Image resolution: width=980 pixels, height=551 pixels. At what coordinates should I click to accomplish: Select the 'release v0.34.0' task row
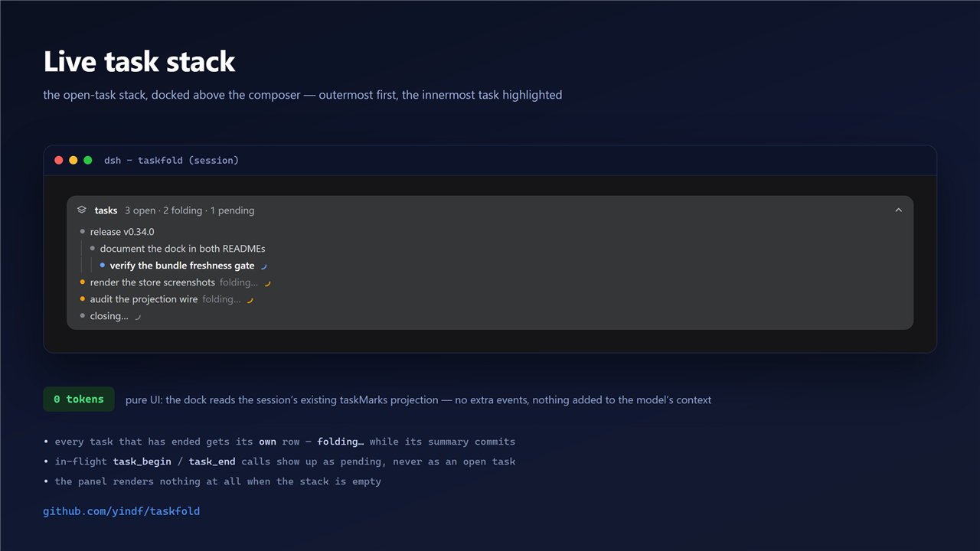coord(490,232)
